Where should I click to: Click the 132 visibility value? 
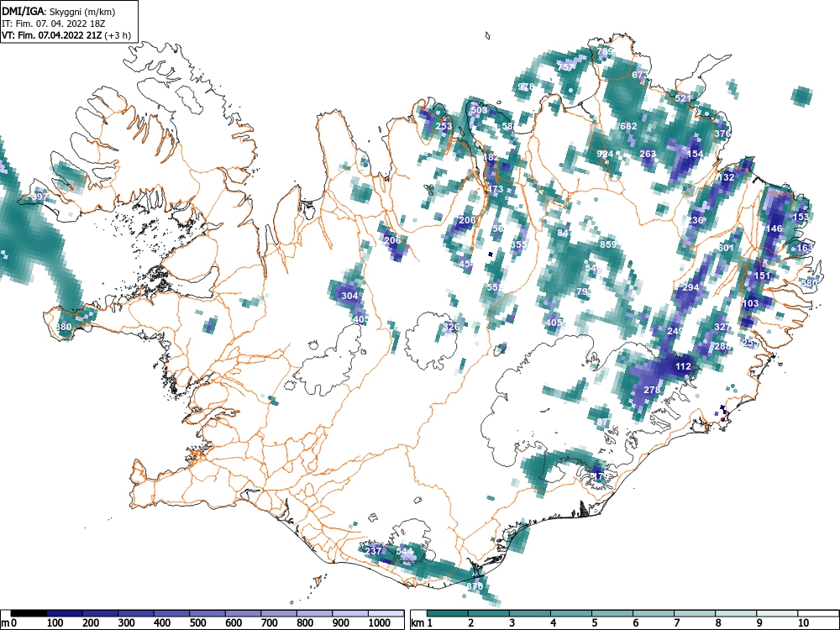tap(726, 177)
